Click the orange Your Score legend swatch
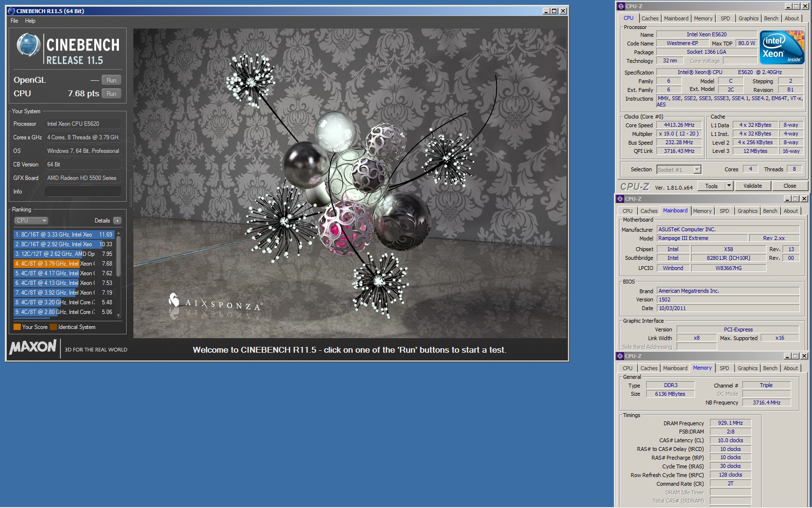Viewport: 812px width, 508px height. coord(17,327)
